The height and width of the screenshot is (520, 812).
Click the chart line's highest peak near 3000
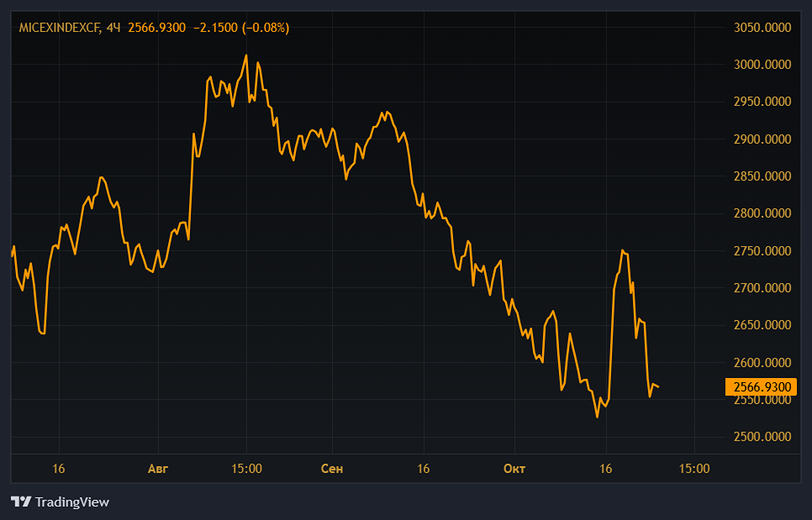coord(246,55)
